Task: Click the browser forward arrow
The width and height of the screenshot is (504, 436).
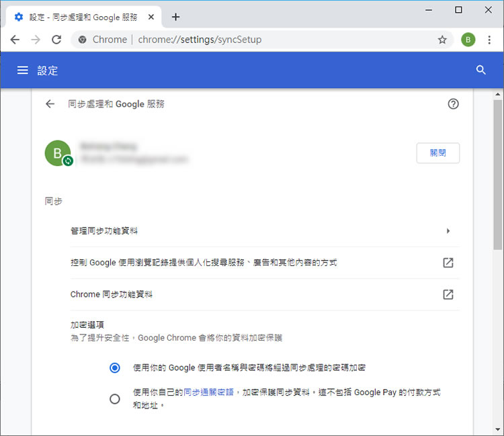Action: [36, 40]
